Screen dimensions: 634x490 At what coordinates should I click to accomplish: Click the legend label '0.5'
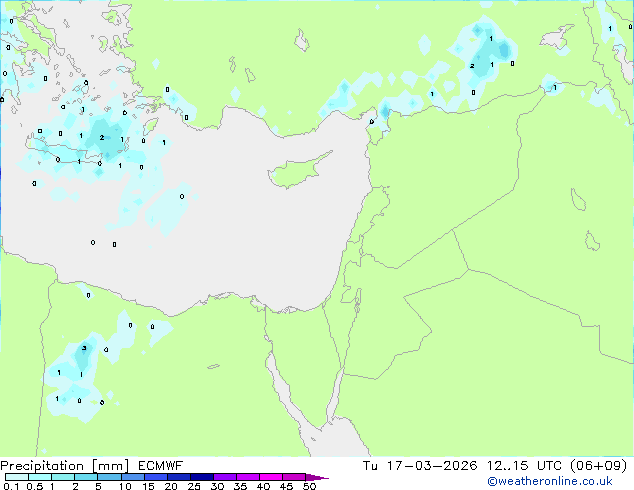pyautogui.click(x=34, y=486)
